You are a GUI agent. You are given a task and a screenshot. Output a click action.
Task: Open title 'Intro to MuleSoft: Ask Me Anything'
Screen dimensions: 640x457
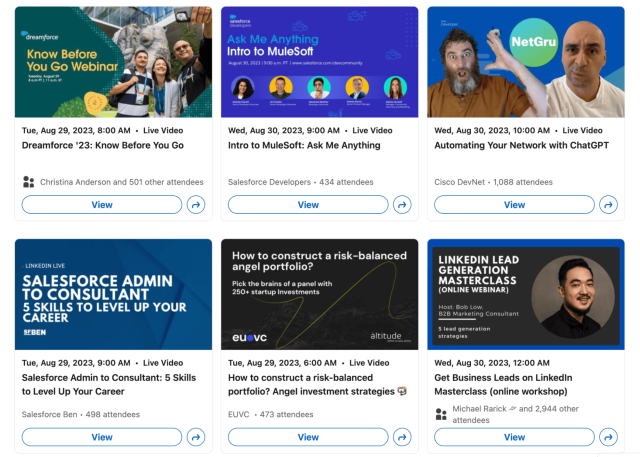pos(304,145)
